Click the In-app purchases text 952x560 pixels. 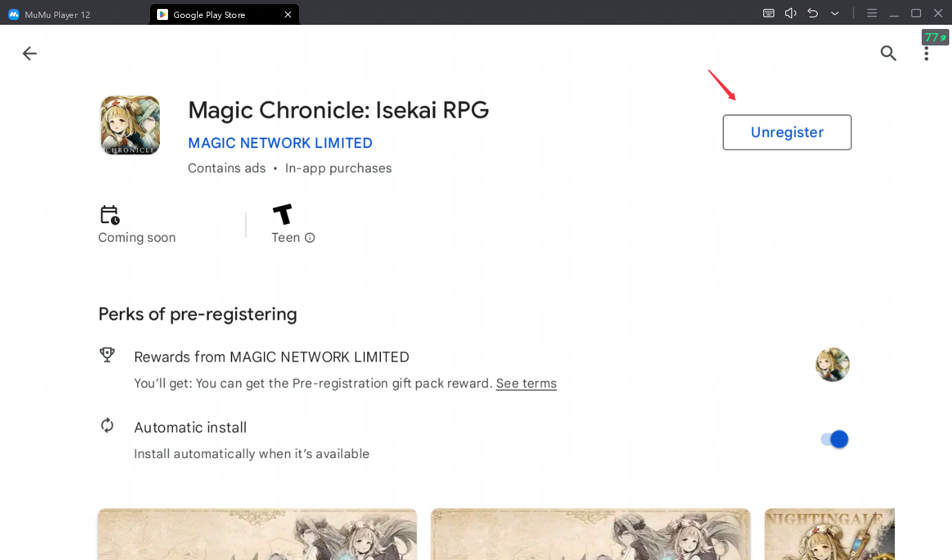[x=338, y=168]
